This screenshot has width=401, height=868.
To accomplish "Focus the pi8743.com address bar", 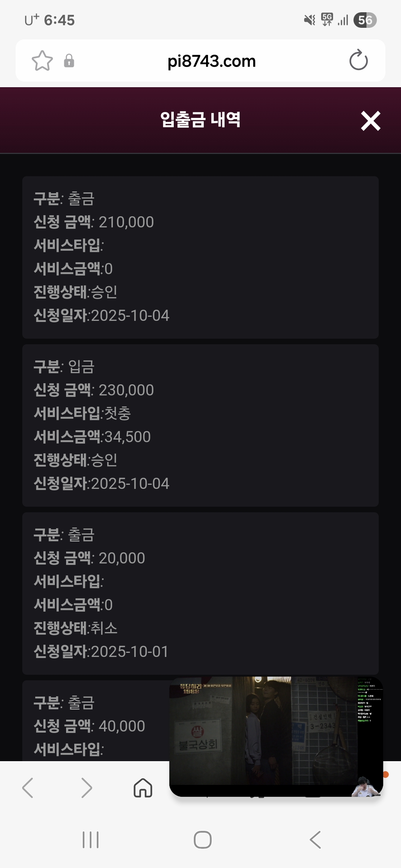I will click(212, 61).
